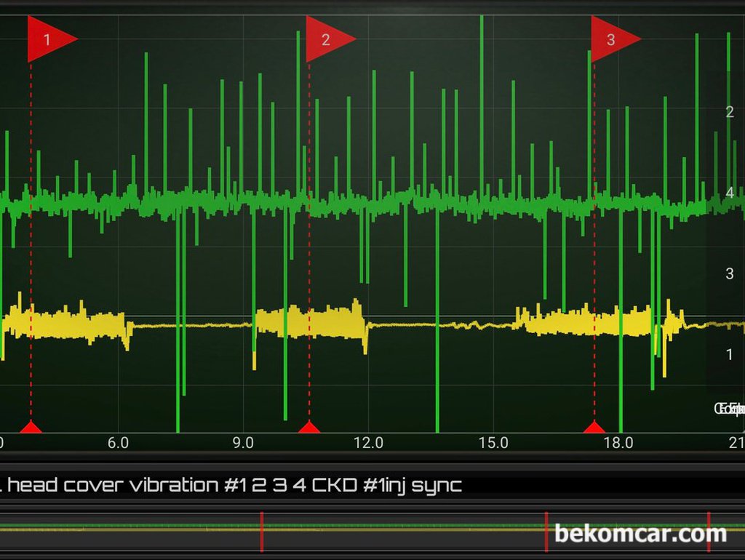Image resolution: width=745 pixels, height=560 pixels.
Task: Jump to first red marker in overview strip
Action: coord(262,532)
